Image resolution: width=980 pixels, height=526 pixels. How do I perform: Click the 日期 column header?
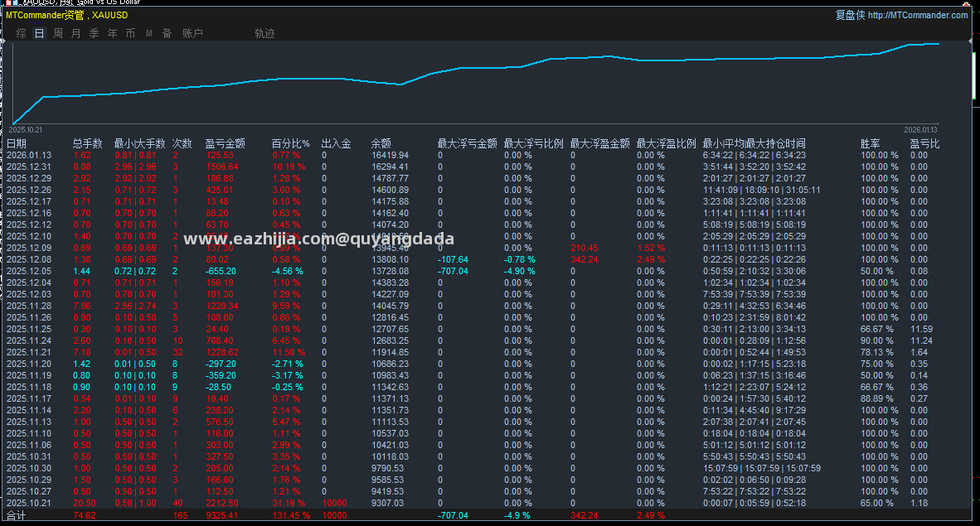coord(17,143)
